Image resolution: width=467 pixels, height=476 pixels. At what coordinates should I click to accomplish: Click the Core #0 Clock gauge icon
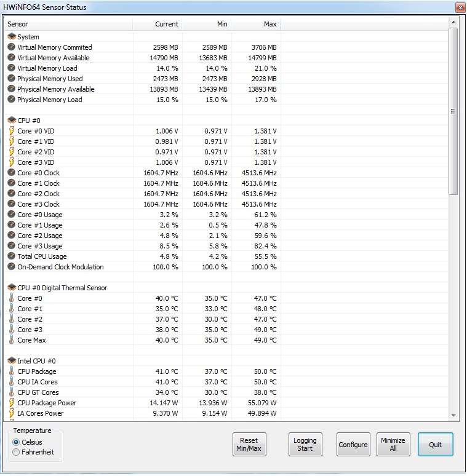tap(11, 173)
